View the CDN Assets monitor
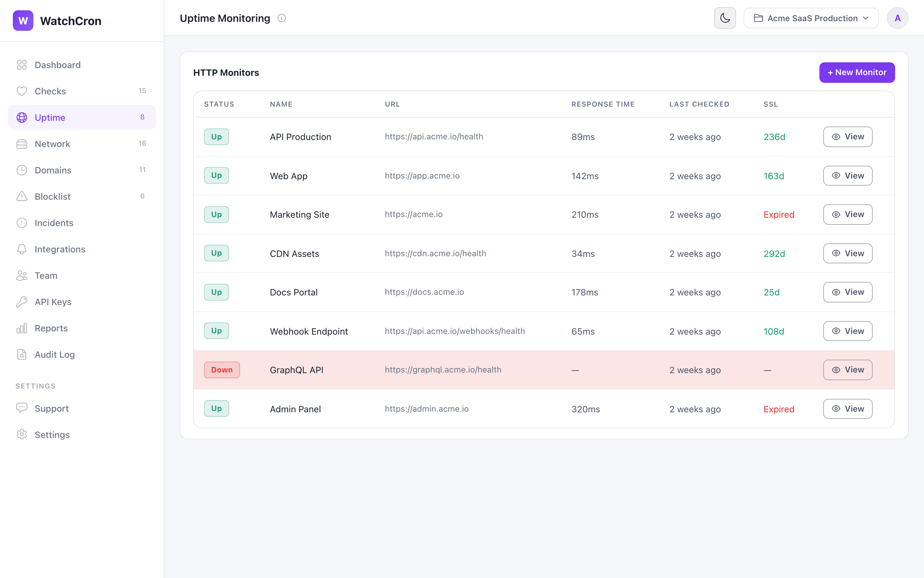The width and height of the screenshot is (924, 578). [x=848, y=253]
